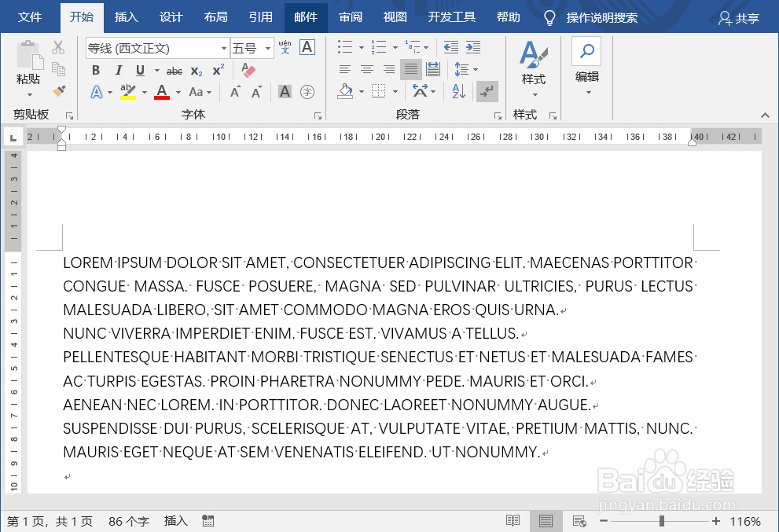The image size is (779, 532).
Task: Toggle show paragraph marks
Action: 487,91
